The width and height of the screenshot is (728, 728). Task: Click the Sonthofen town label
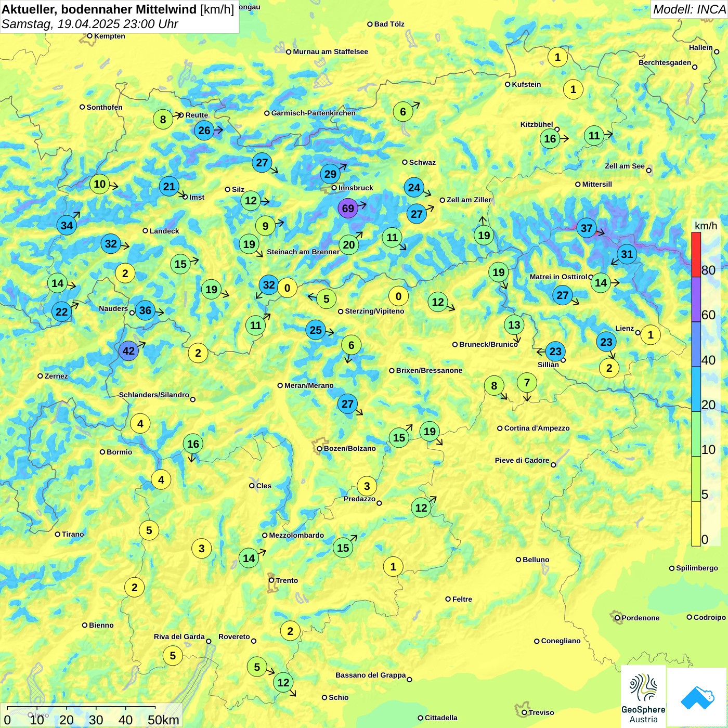[x=105, y=107]
